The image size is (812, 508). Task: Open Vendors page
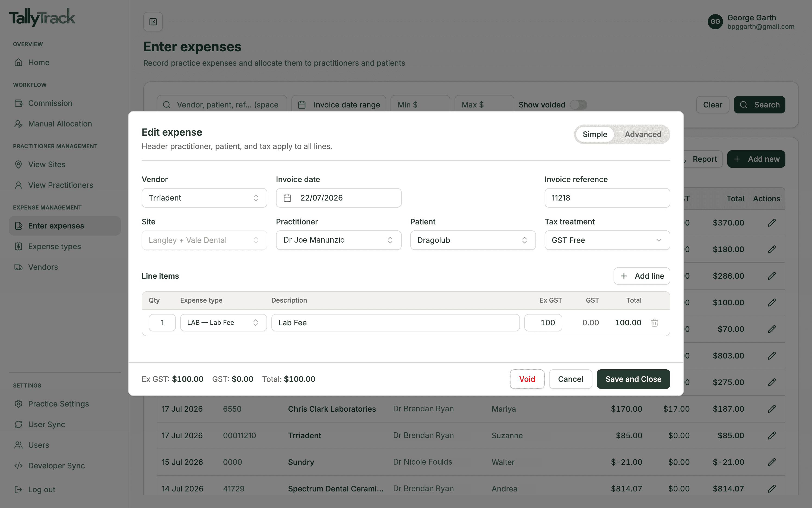point(65,267)
